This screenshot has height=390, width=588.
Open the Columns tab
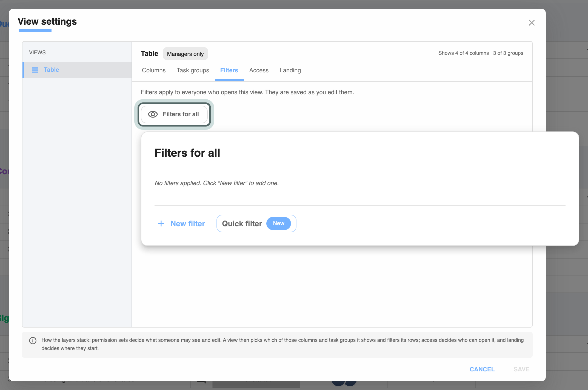pos(154,70)
